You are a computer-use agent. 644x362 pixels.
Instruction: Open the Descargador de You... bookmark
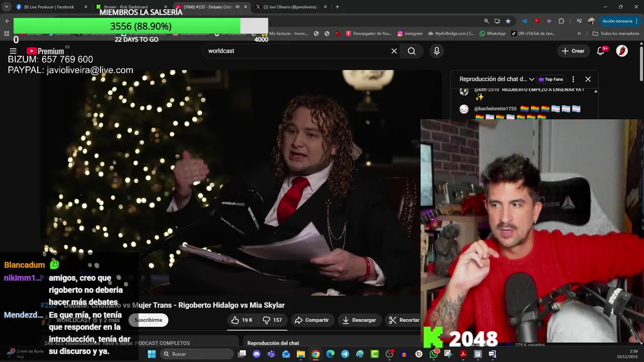[x=368, y=34]
